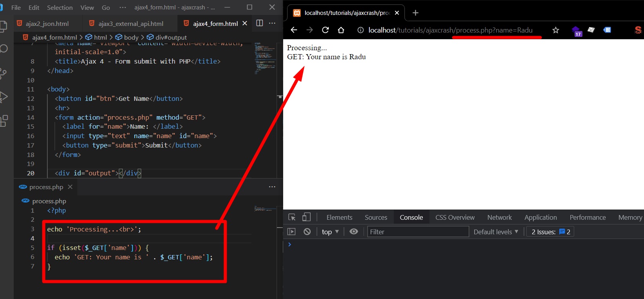Open the top JavaScript context dropdown
The height and width of the screenshot is (299, 644).
click(330, 232)
